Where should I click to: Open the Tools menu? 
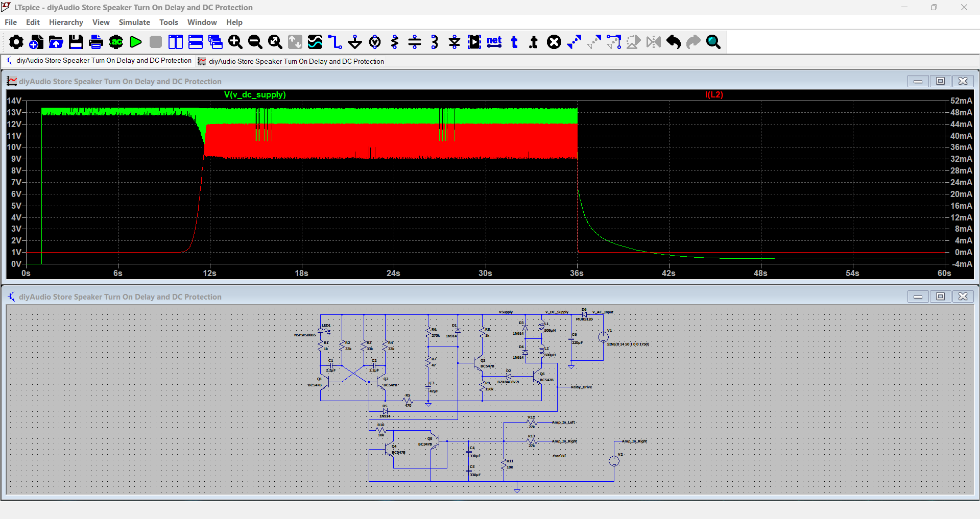[x=169, y=22]
